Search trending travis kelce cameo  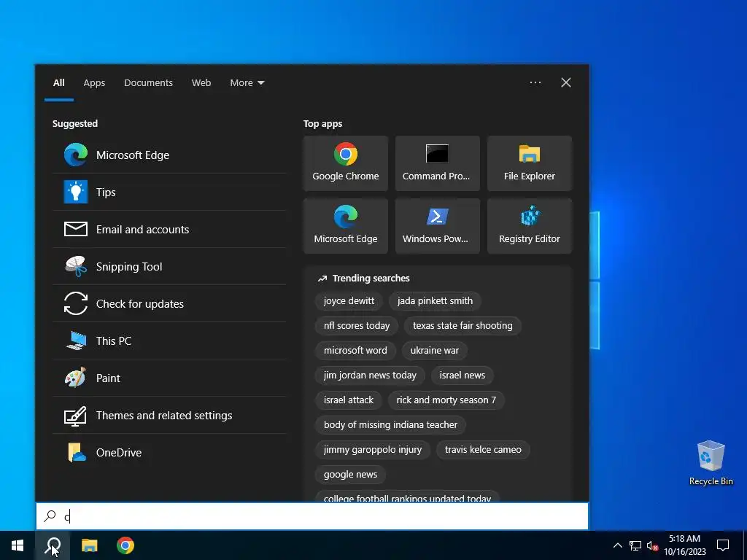483,449
